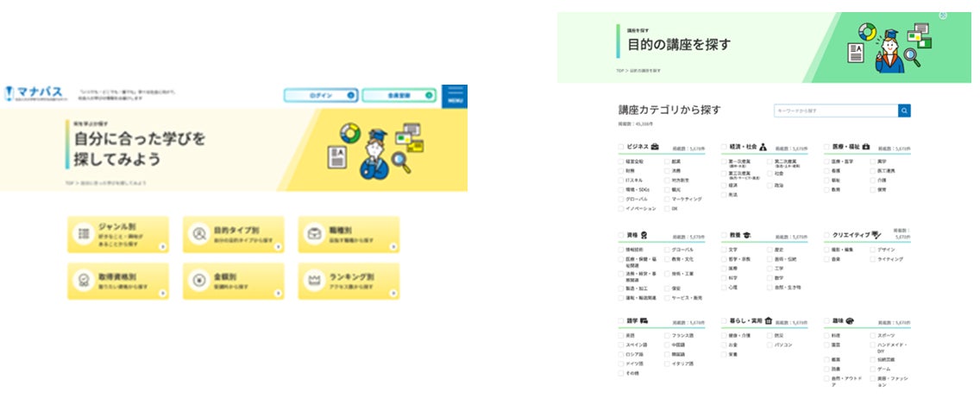Check the 趣味 category checkbox

pyautogui.click(x=826, y=320)
